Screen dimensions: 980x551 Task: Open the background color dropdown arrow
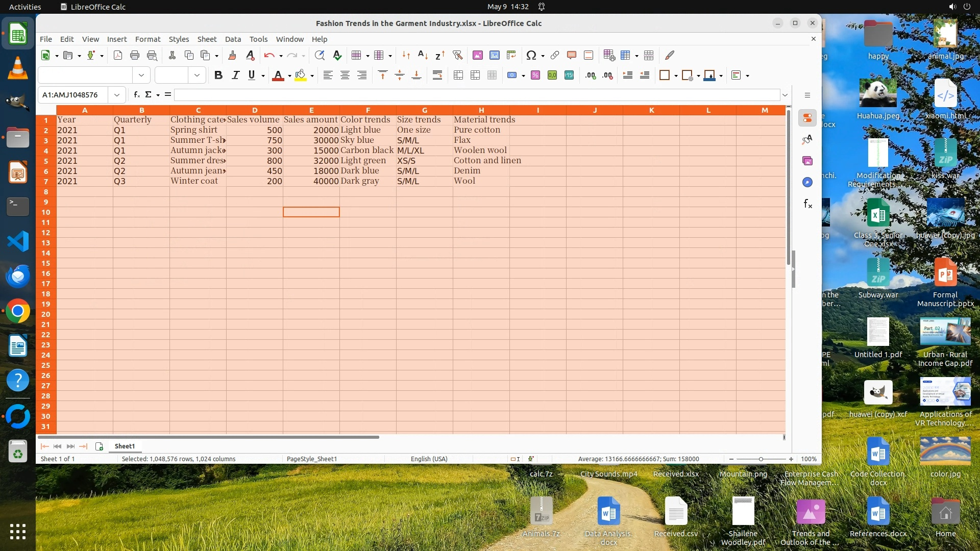tap(312, 76)
